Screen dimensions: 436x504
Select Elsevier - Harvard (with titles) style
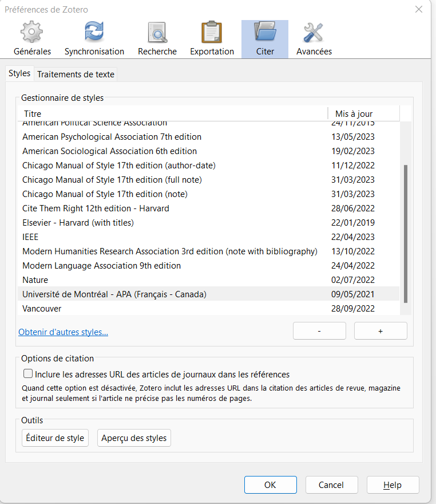(x=209, y=223)
